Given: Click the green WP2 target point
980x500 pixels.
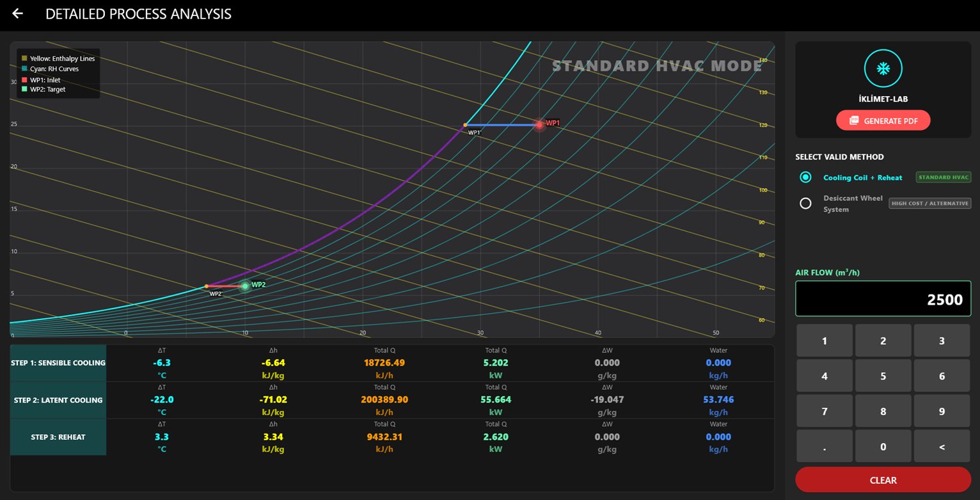Looking at the screenshot, I should [245, 286].
